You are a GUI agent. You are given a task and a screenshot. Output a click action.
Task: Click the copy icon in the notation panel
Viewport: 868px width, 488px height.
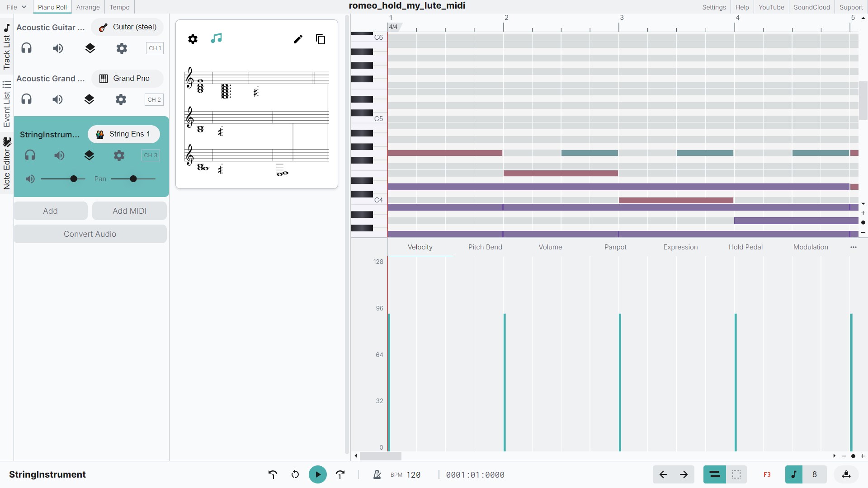point(321,39)
